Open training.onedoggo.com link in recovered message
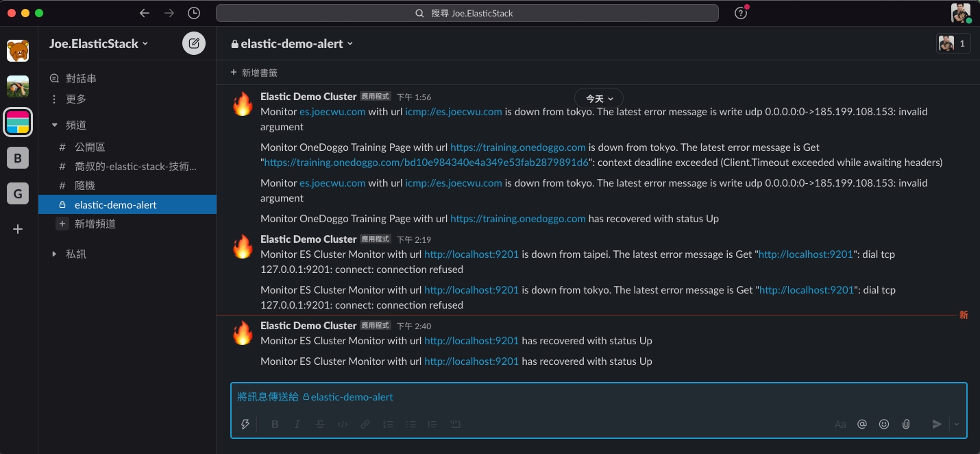 518,219
